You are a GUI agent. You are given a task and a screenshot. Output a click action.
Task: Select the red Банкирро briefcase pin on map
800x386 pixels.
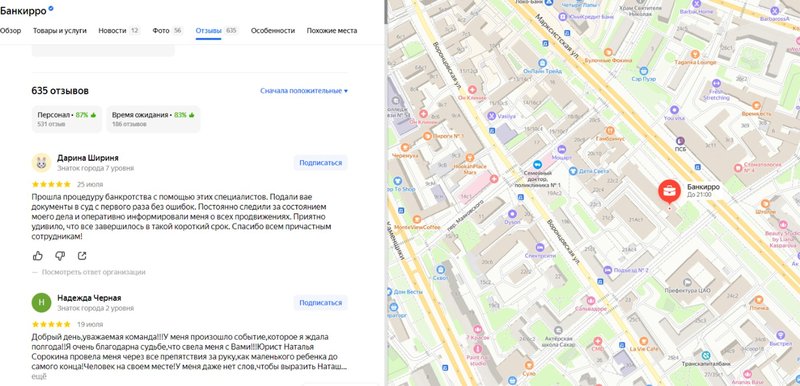tap(669, 192)
